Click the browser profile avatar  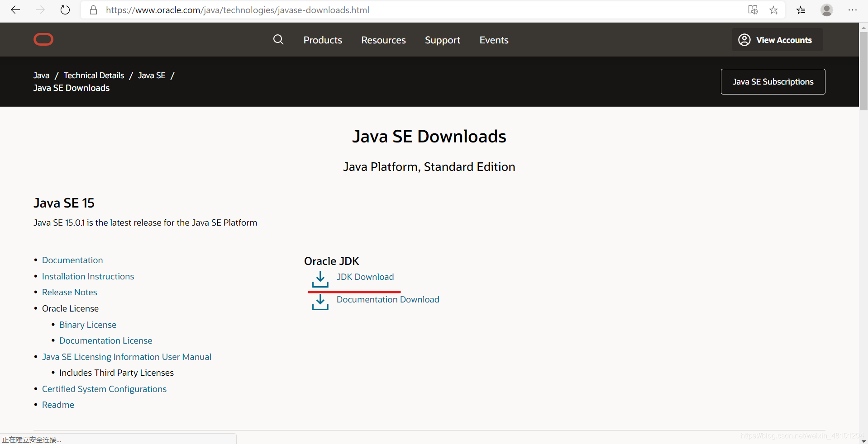(x=827, y=10)
